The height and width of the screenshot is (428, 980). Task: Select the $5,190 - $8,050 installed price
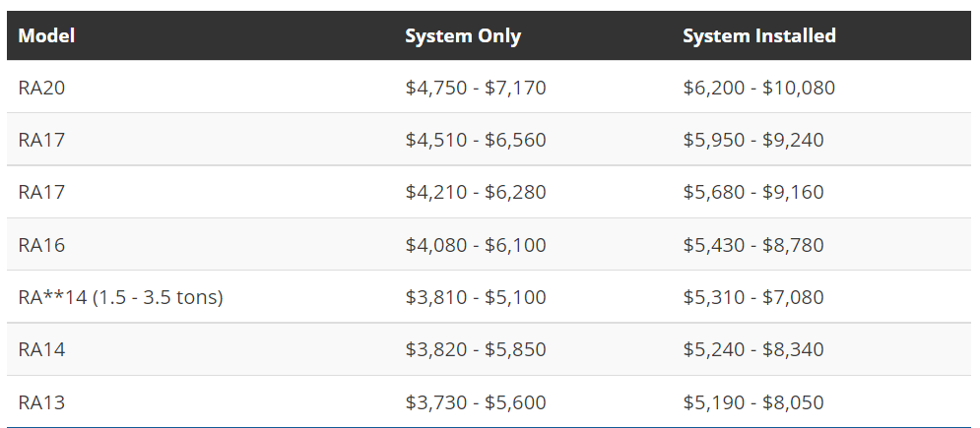point(753,401)
